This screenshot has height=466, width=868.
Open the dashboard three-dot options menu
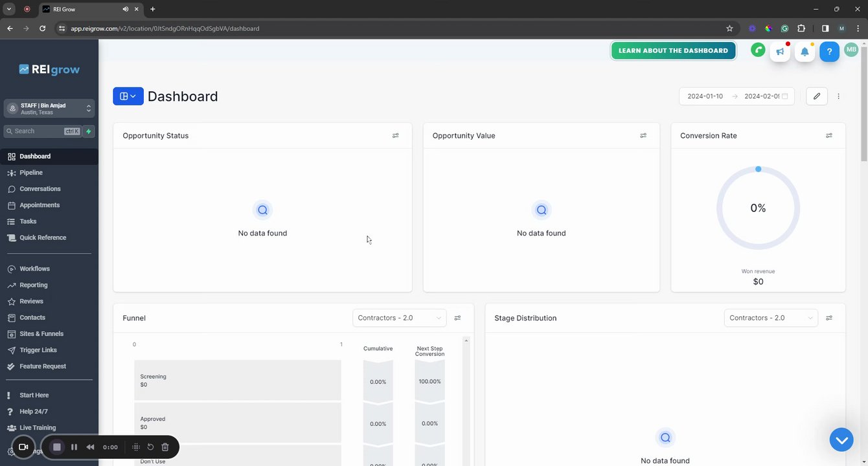[x=838, y=96]
